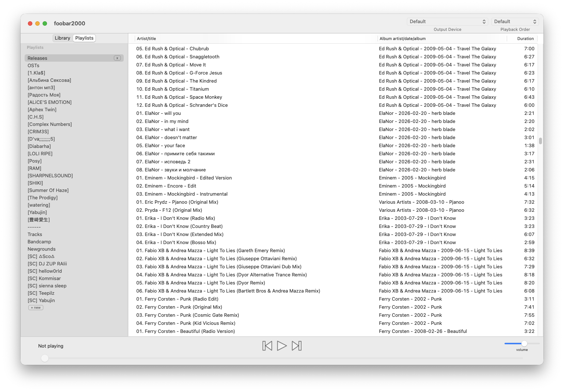
Task: Open the Bandcamp playlist
Action: point(74,242)
